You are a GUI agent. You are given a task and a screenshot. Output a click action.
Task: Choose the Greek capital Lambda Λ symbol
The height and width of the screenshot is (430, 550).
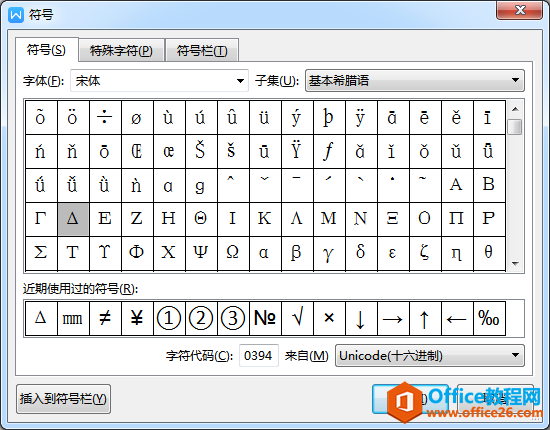click(297, 219)
